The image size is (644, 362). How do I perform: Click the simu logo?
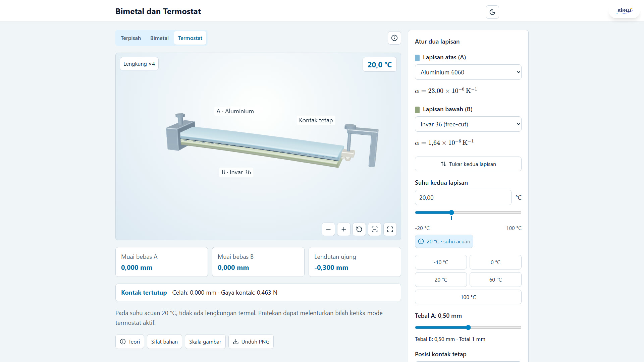[625, 11]
